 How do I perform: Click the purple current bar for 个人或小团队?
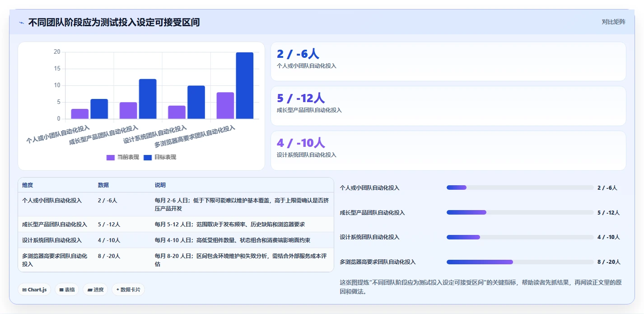(x=80, y=114)
